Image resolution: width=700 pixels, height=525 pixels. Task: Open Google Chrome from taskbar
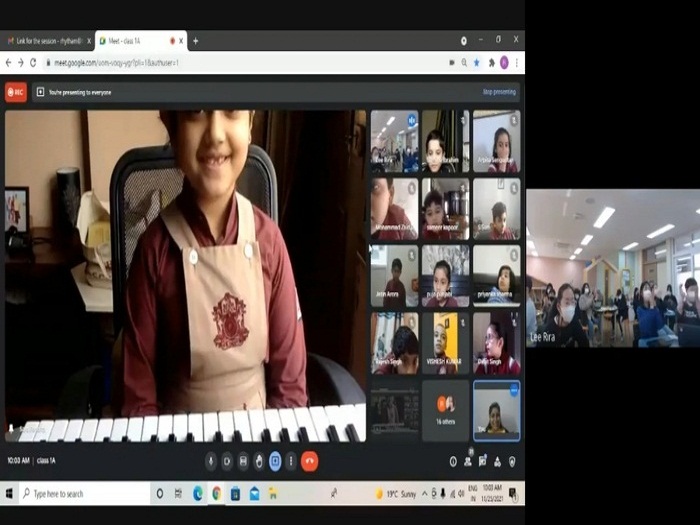217,493
